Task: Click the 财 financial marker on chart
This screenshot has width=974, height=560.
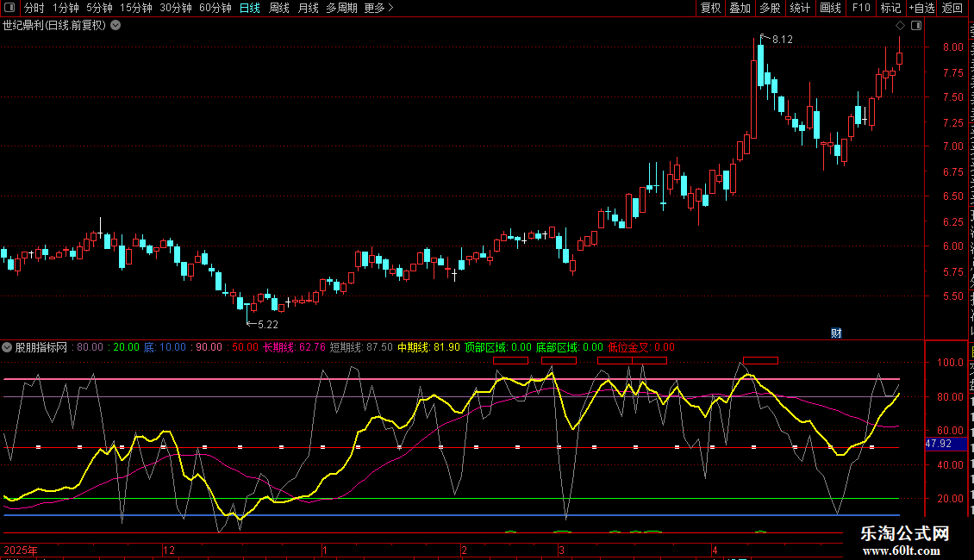Action: [x=836, y=333]
